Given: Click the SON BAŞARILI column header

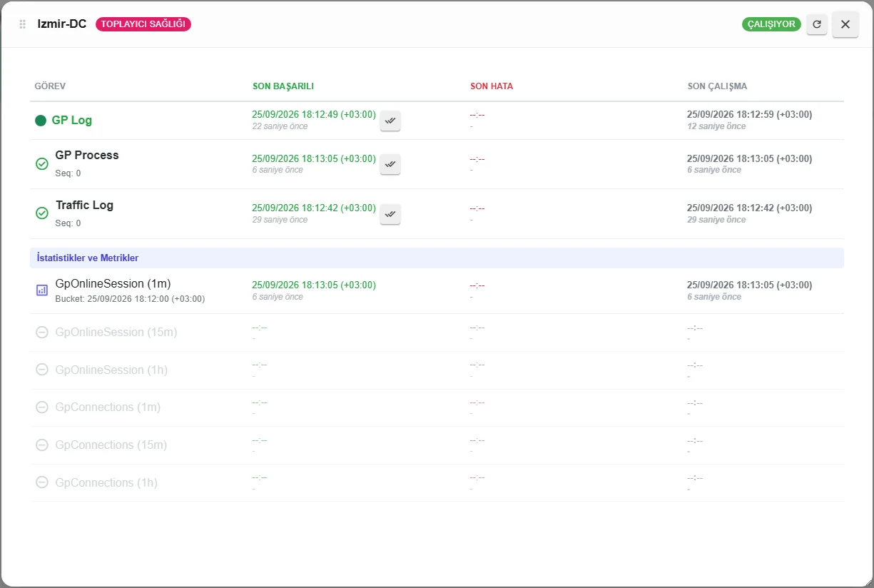Looking at the screenshot, I should point(283,86).
